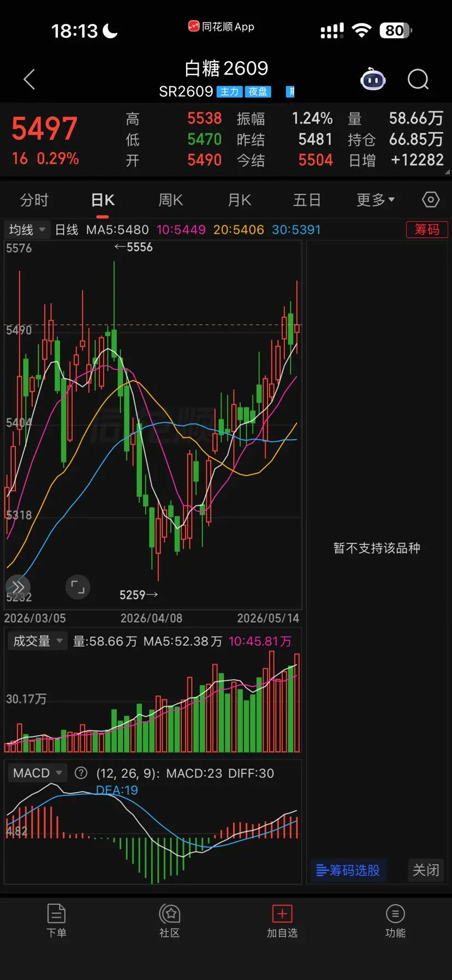Tap the 昨结 value 5481
The height and width of the screenshot is (980, 452).
pyautogui.click(x=316, y=139)
